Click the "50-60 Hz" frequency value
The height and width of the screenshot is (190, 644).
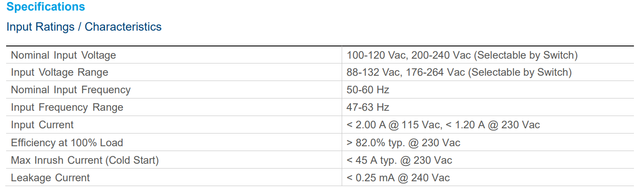[368, 90]
